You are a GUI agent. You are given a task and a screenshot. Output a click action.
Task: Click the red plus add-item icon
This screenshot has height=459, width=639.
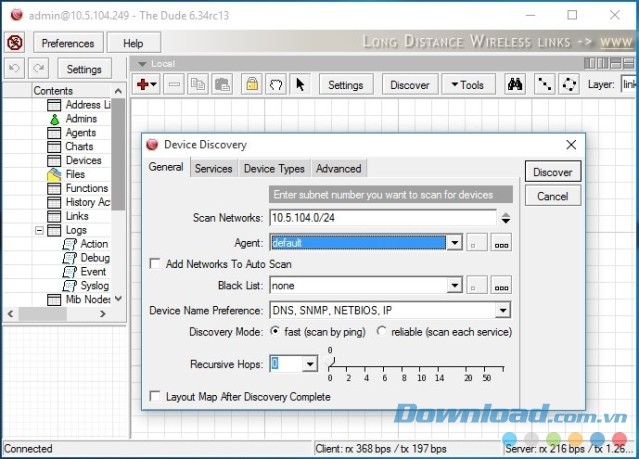point(143,85)
